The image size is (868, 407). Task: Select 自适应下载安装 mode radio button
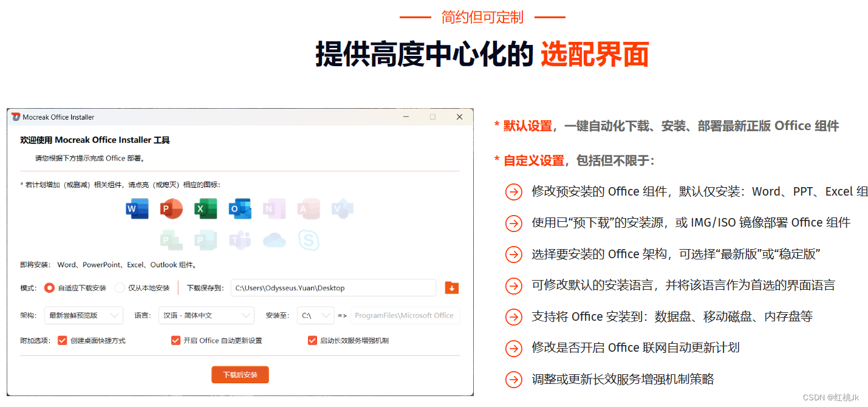(50, 288)
